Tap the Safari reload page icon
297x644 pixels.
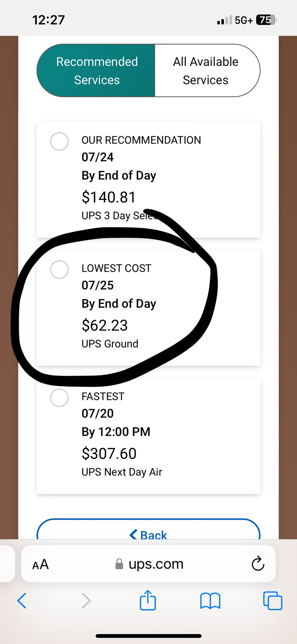coord(258,564)
